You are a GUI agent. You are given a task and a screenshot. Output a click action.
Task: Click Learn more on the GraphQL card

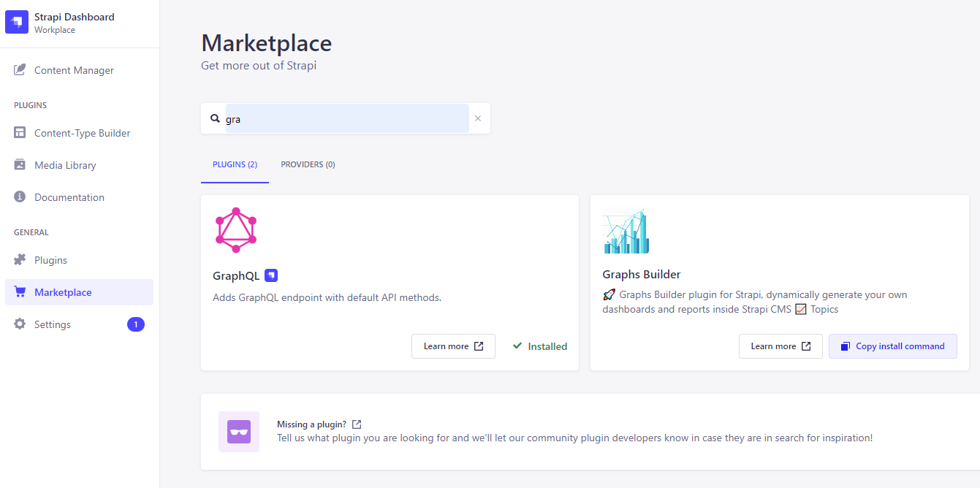[453, 346]
